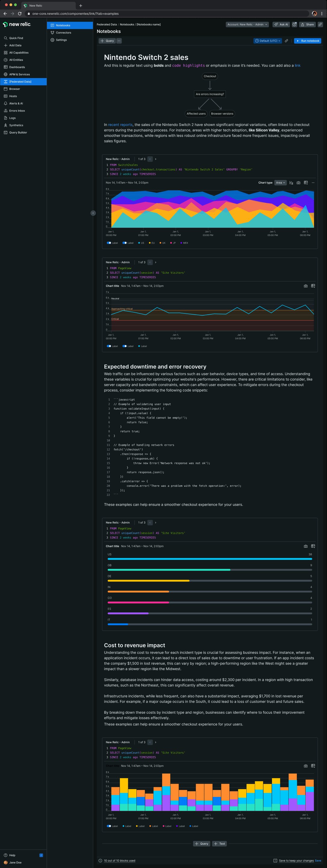
Task: Click the browser address bar
Action: point(167,14)
